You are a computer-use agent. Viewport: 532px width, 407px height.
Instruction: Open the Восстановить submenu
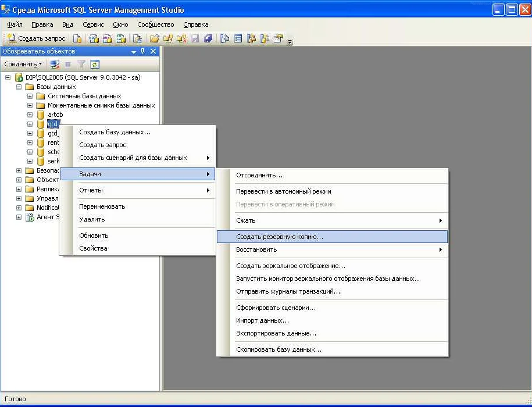(256, 249)
